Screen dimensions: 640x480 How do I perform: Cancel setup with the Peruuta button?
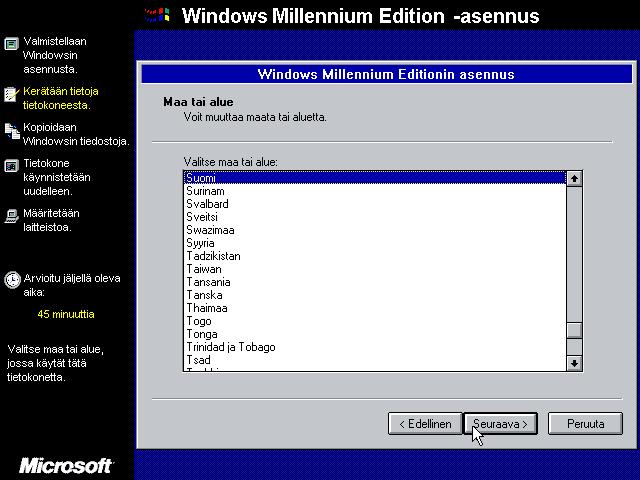(x=585, y=424)
